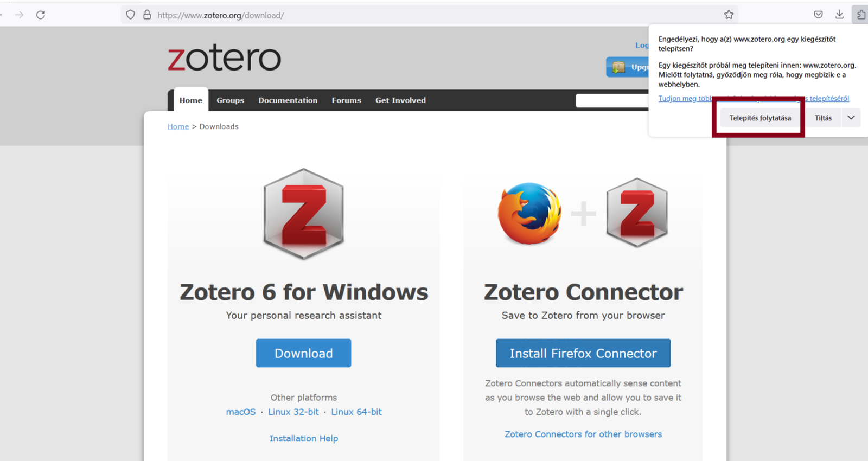The height and width of the screenshot is (461, 868).
Task: Open the macOS download link
Action: [241, 412]
